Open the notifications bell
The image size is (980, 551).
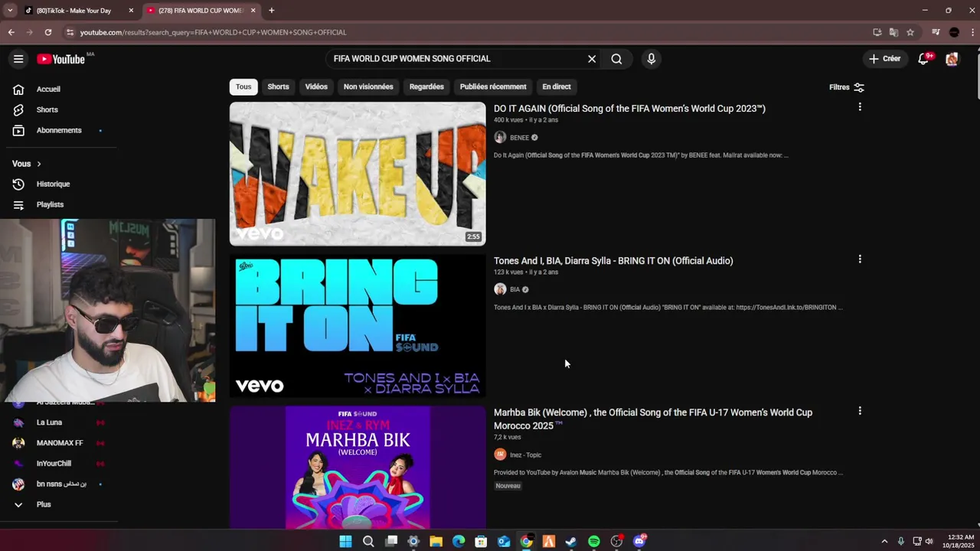(x=923, y=59)
